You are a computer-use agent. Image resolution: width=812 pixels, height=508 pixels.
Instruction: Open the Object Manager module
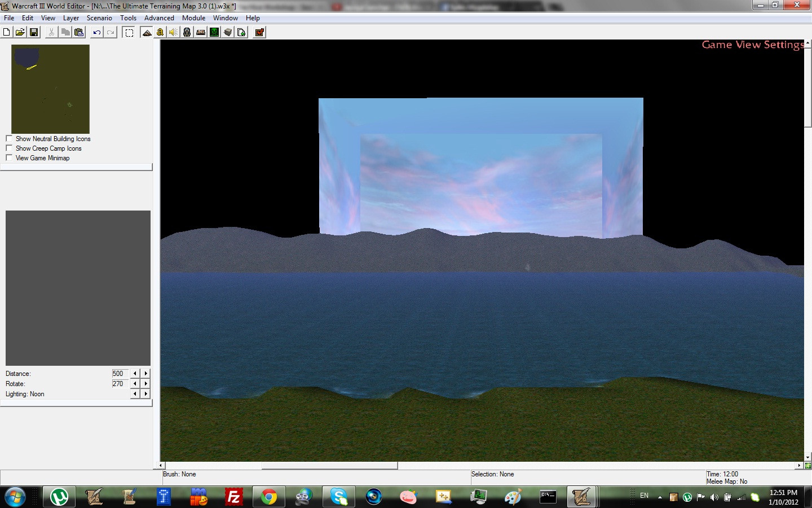tap(228, 32)
